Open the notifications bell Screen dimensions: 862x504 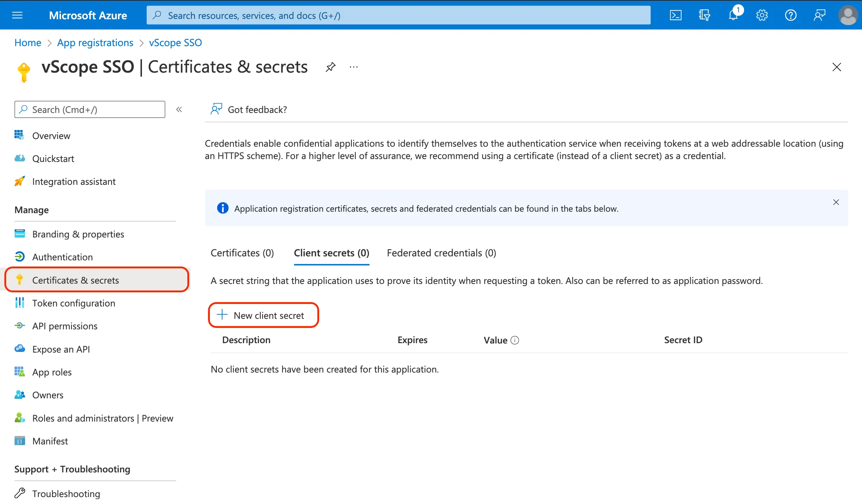(733, 15)
